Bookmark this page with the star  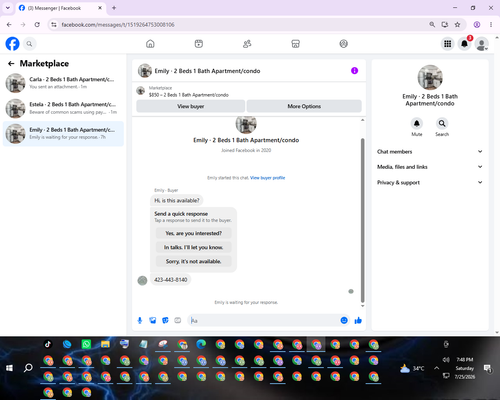point(457,25)
